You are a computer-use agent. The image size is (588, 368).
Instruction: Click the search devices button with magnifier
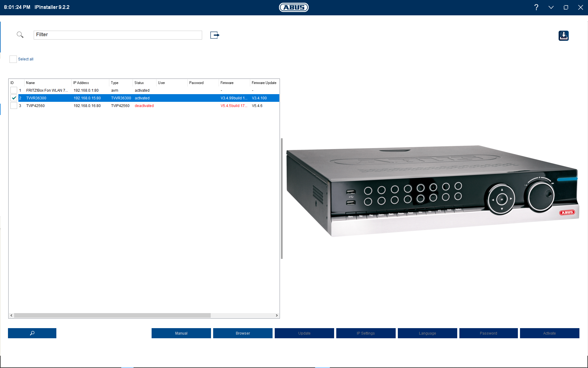[32, 333]
